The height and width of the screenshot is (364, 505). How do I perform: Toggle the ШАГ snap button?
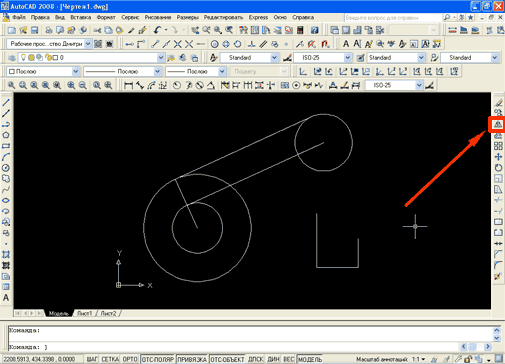92,359
